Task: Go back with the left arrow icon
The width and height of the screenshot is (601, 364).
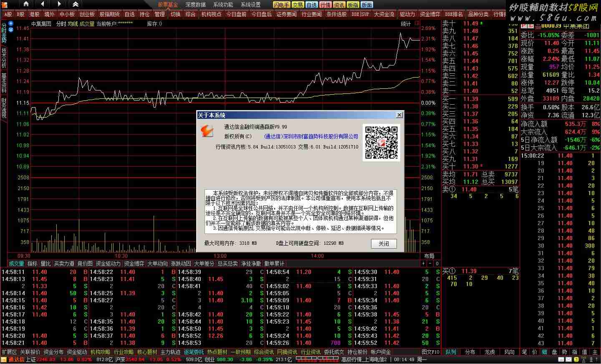Action: (x=43, y=4)
